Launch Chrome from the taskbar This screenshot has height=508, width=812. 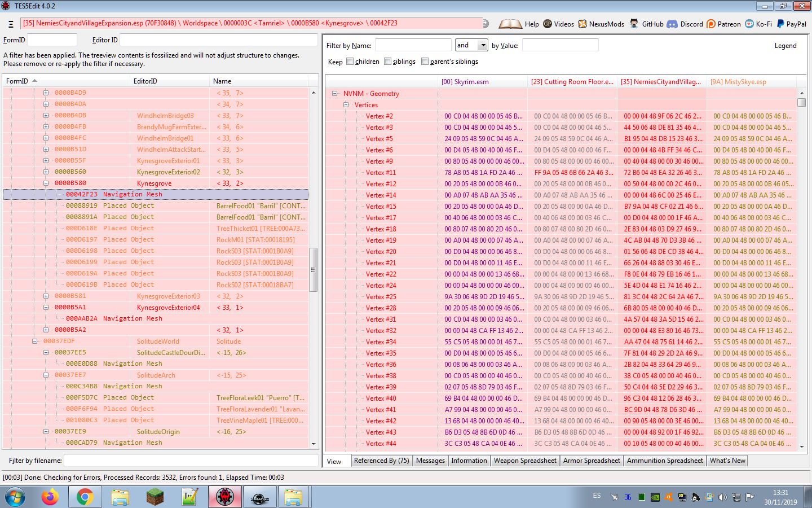tap(85, 497)
